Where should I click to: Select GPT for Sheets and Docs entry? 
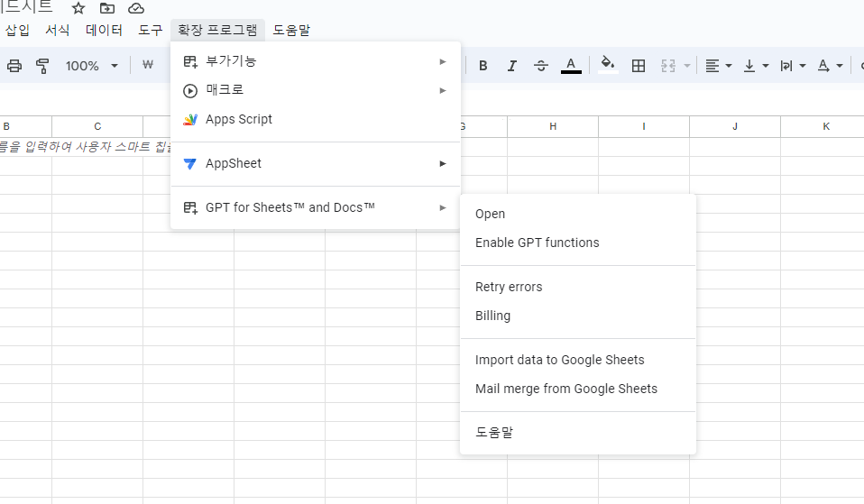(315, 207)
